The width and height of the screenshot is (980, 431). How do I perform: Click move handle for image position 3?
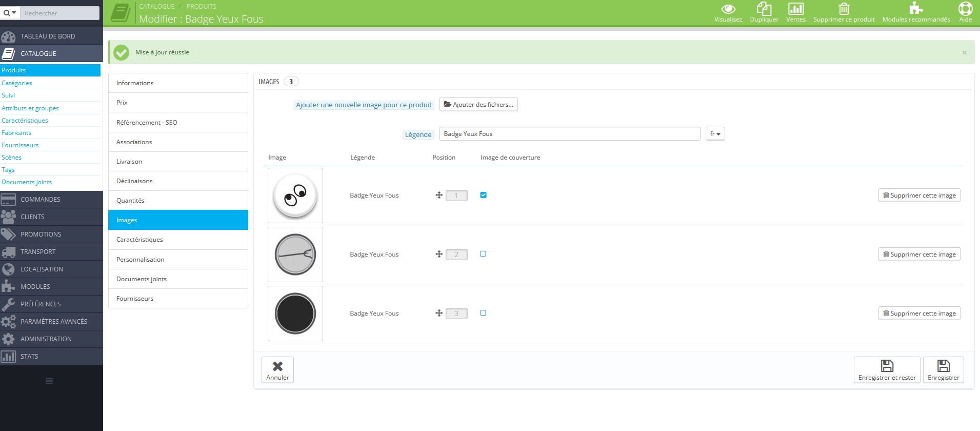[439, 313]
